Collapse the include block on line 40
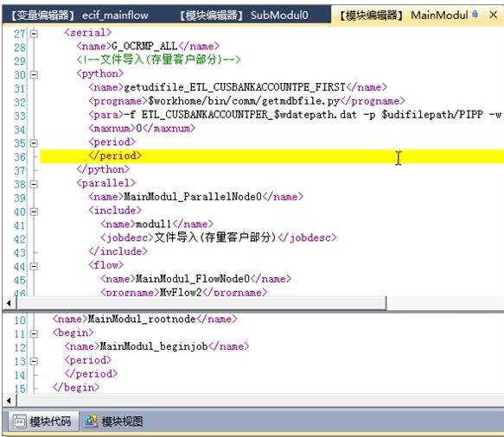The height and width of the screenshot is (437, 504). point(34,212)
